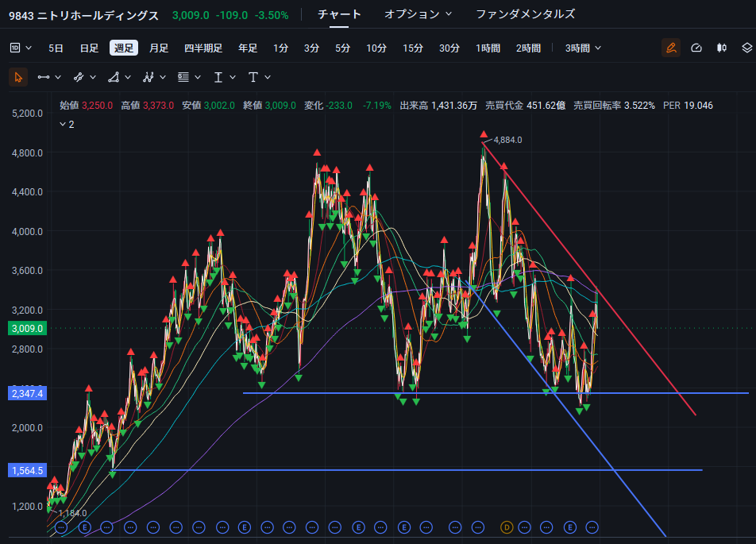This screenshot has width=756, height=544.
Task: Open the オプション tab menu
Action: point(418,14)
